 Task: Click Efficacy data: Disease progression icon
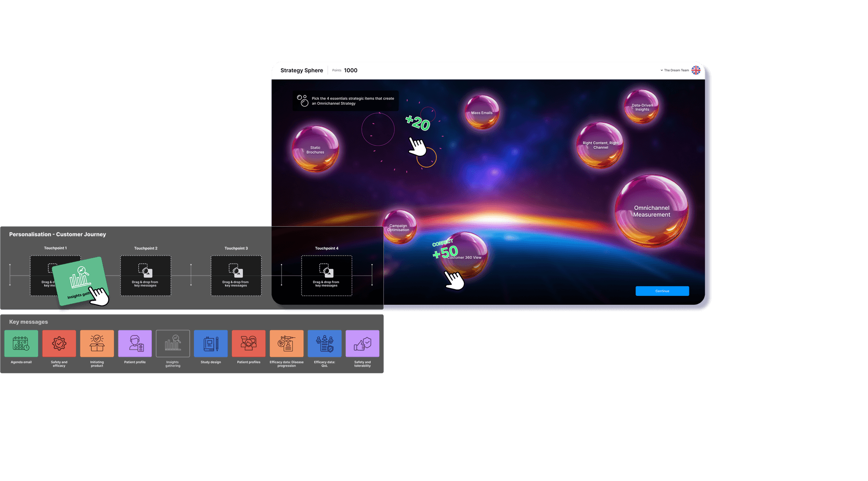point(287,344)
